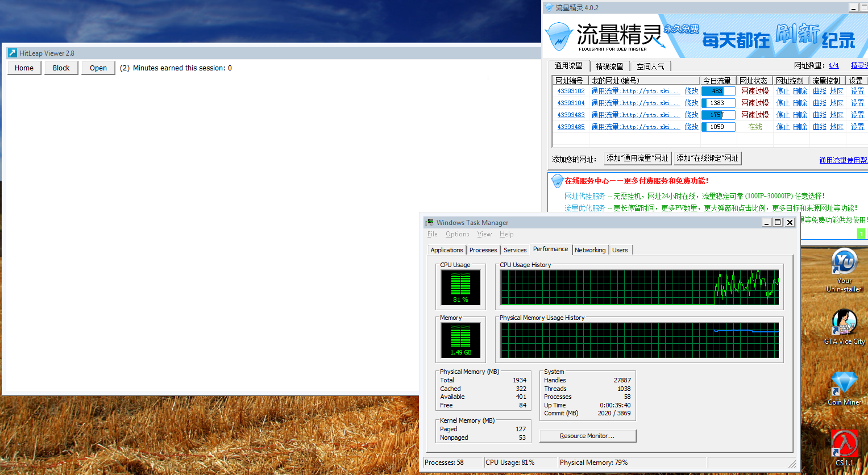Click the 添加"通用流量"网址 button

click(638, 158)
